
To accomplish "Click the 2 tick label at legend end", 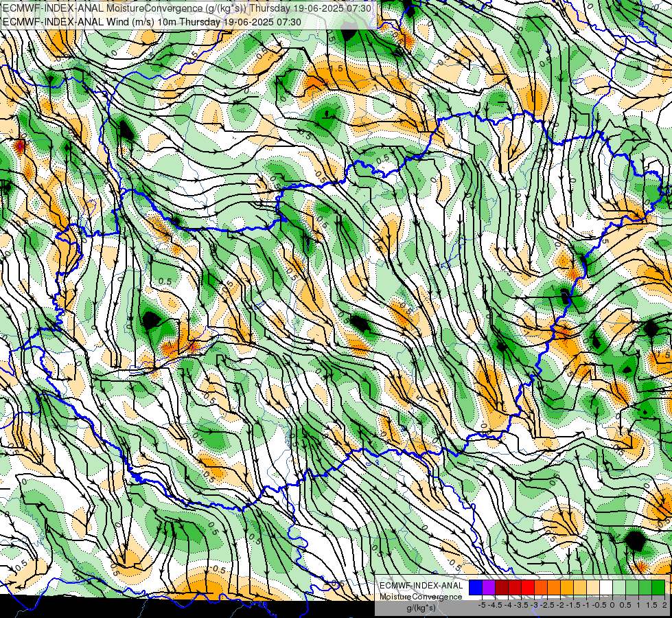I will click(x=664, y=605).
